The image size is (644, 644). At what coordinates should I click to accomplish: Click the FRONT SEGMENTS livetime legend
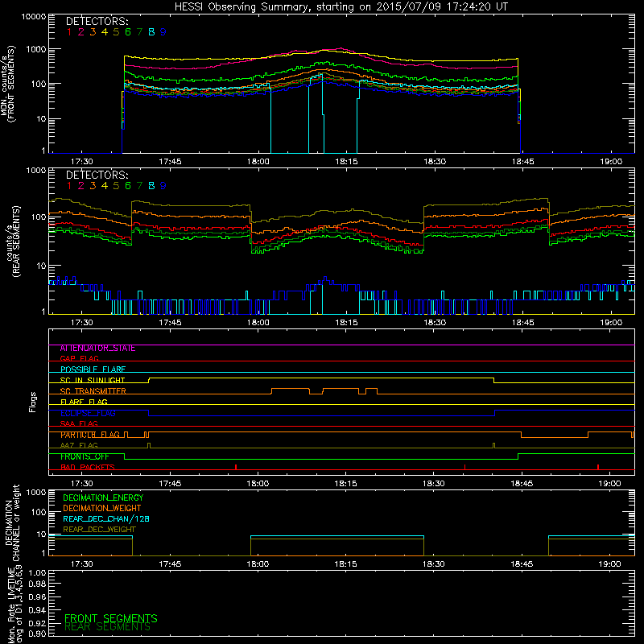click(x=111, y=618)
